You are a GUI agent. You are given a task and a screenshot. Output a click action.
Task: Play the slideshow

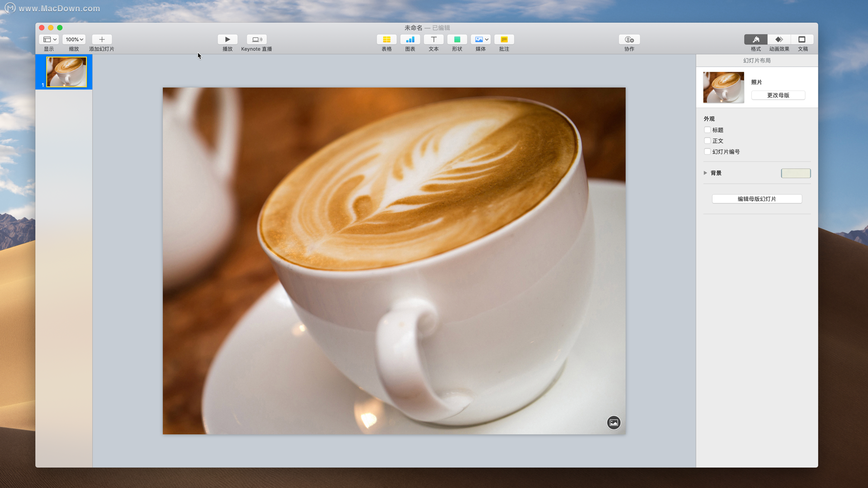pos(227,39)
